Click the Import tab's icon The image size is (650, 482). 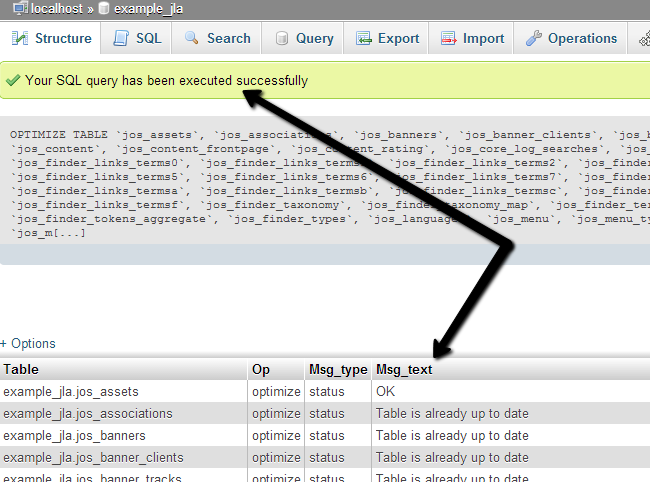pos(448,39)
